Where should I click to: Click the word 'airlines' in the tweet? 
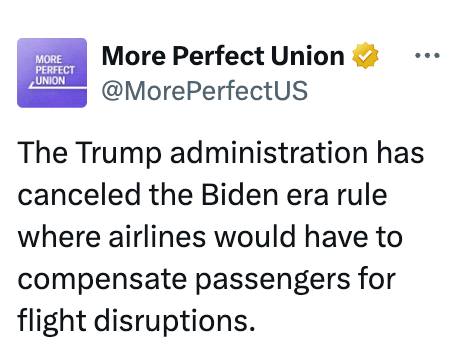point(157,237)
